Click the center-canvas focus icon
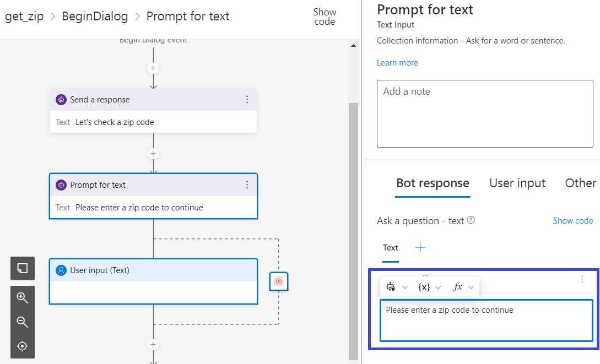Image resolution: width=600 pixels, height=364 pixels. pos(22,346)
